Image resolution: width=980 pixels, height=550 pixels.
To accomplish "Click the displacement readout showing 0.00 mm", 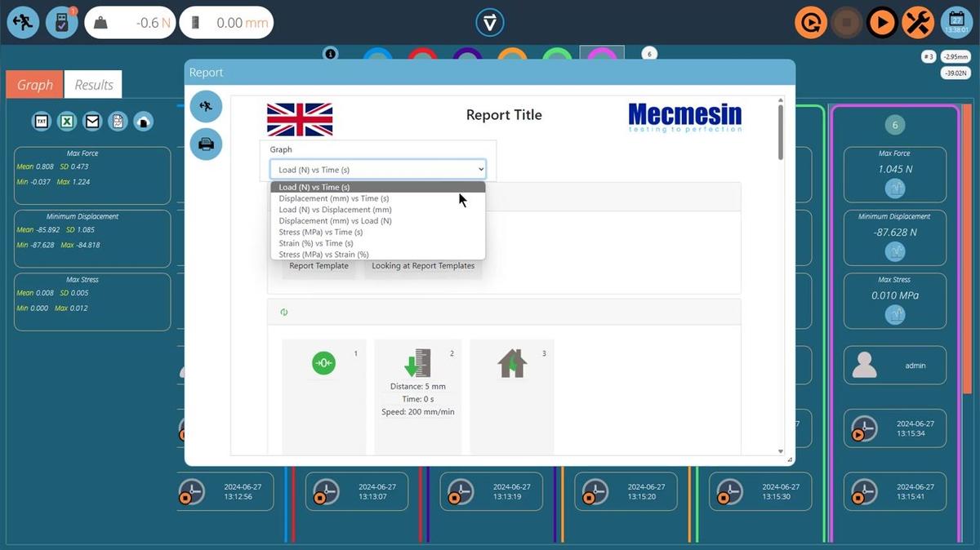I will pos(226,23).
